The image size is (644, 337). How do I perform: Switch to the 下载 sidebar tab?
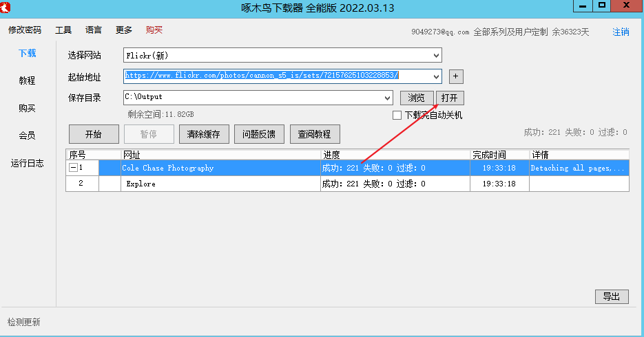point(27,53)
